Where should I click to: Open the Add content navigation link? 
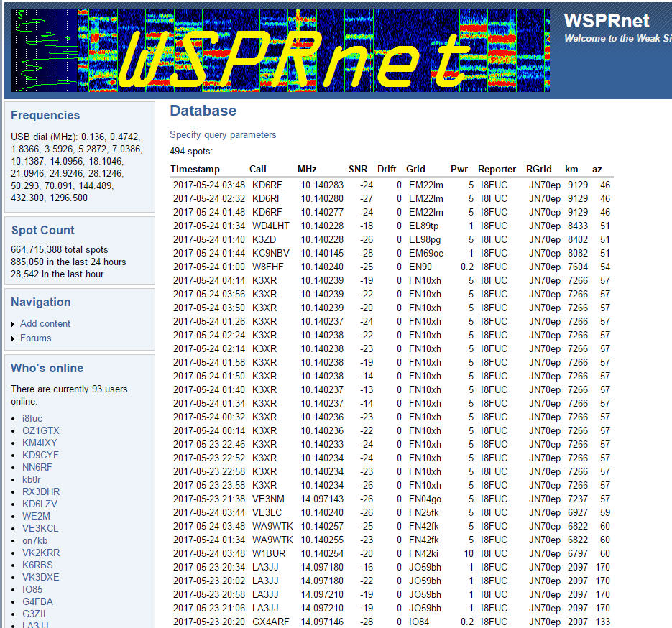[x=45, y=324]
